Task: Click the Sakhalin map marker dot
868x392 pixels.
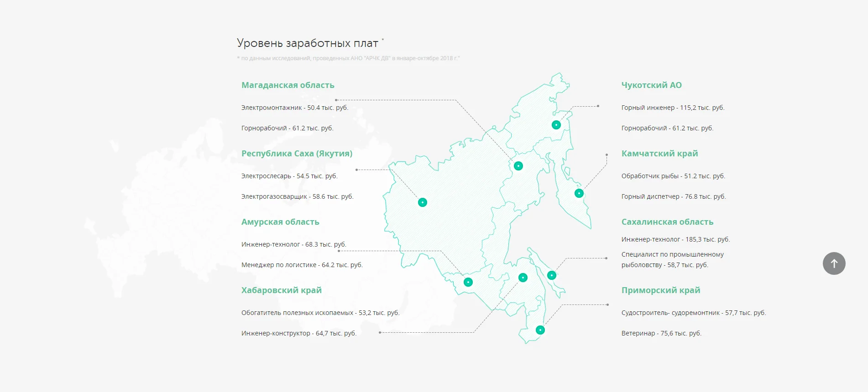Action: point(551,275)
